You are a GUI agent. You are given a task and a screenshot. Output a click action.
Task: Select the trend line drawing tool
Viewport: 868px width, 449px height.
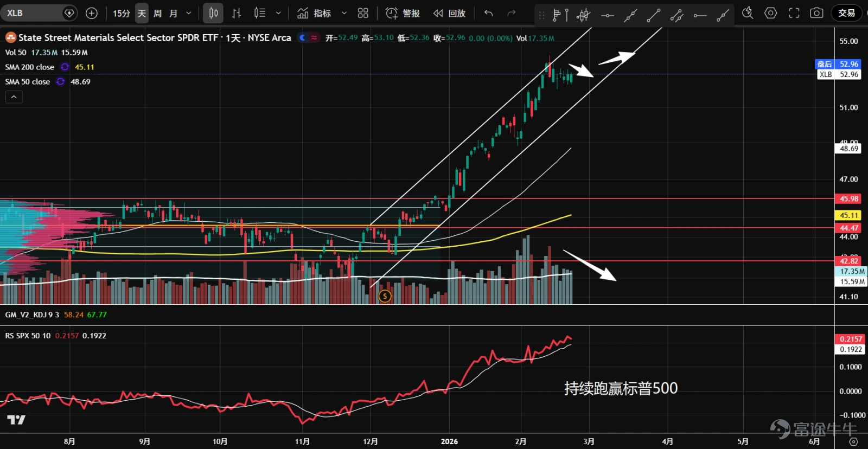654,15
